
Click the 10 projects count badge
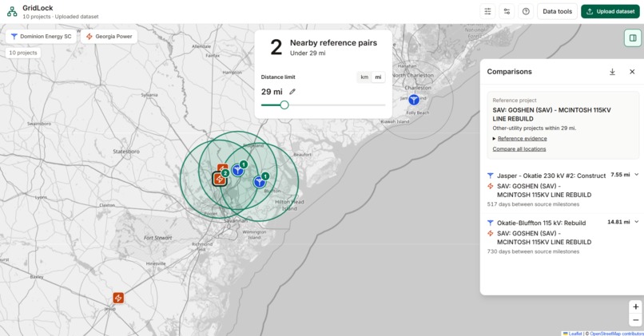23,53
